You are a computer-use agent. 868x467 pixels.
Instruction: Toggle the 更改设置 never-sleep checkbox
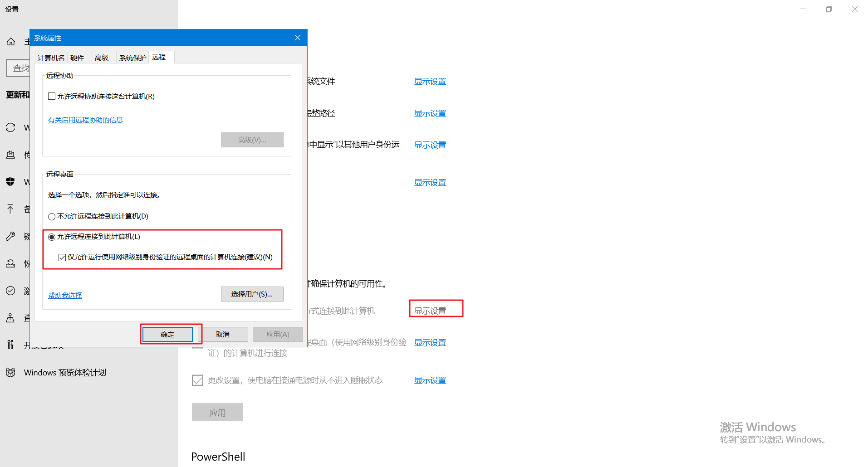click(197, 380)
